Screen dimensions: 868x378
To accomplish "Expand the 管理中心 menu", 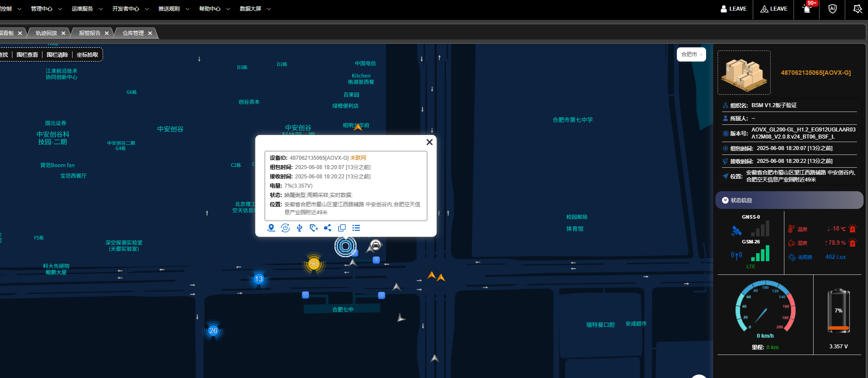I will (46, 9).
